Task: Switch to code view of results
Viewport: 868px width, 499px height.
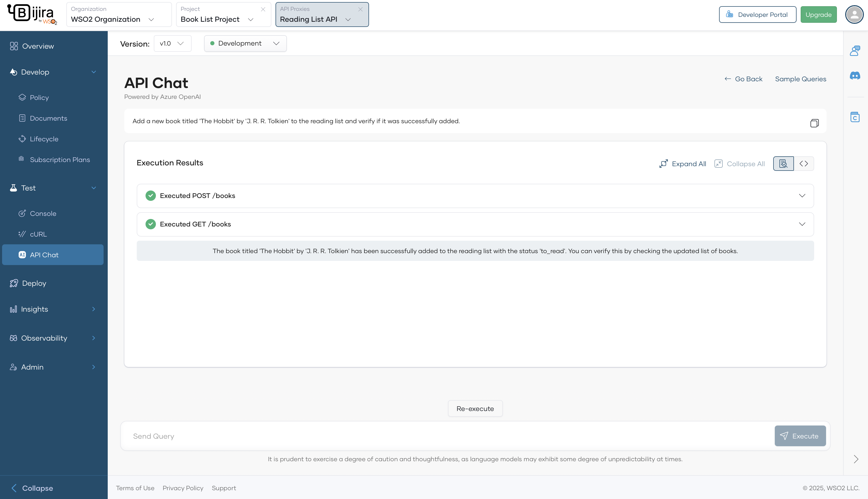Action: 804,164
